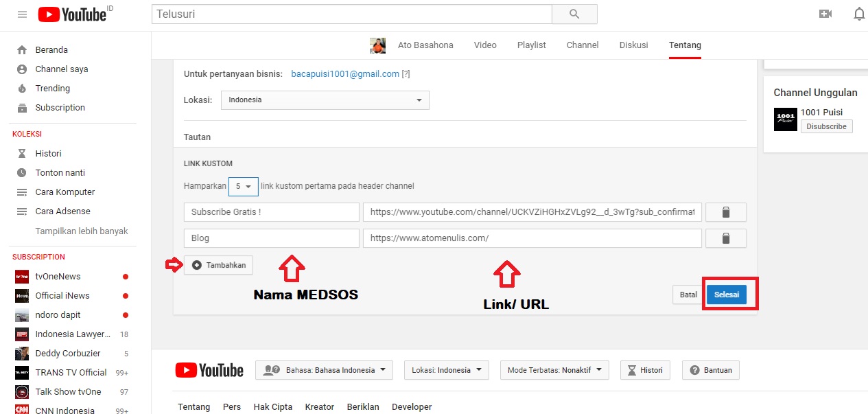Delete the Blog link row
Image resolution: width=868 pixels, height=414 pixels.
[x=726, y=238]
